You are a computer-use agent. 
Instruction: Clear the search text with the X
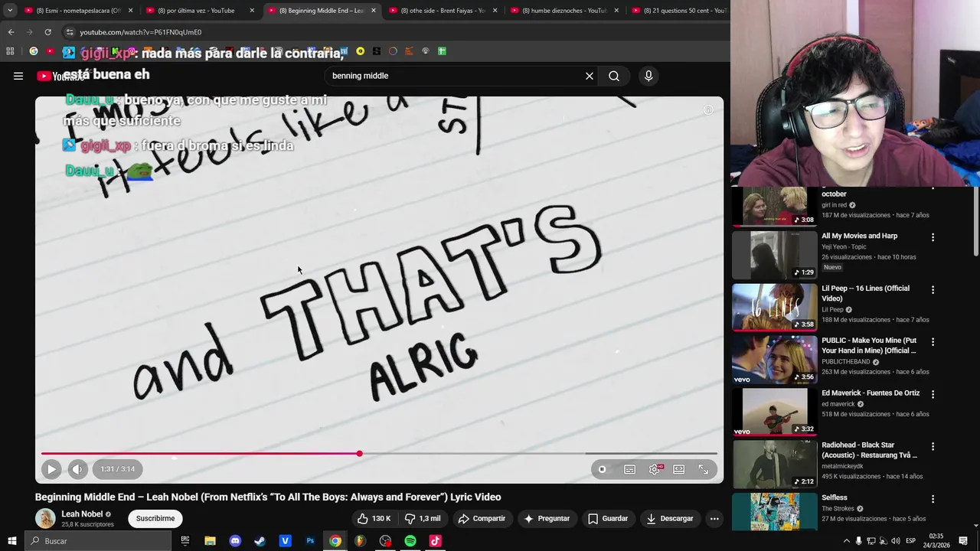[590, 76]
